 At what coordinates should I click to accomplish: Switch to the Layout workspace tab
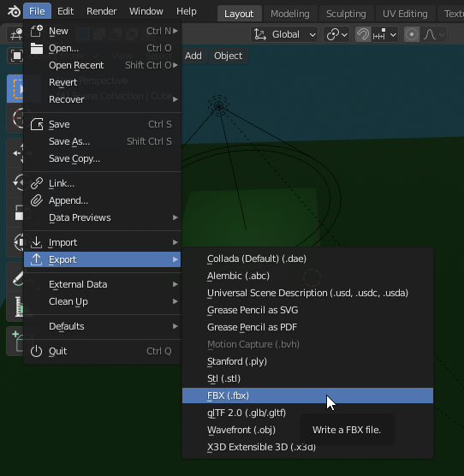pyautogui.click(x=239, y=14)
